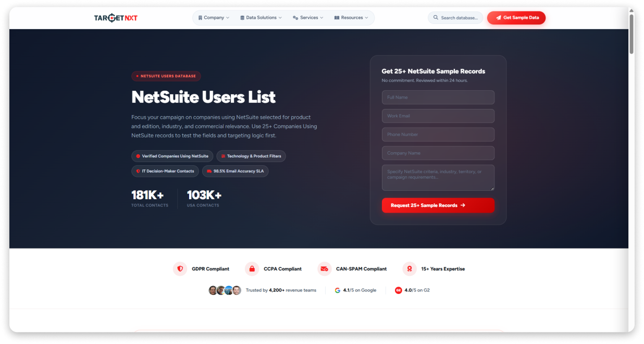The width and height of the screenshot is (644, 344).
Task: Open the Data Solutions menu
Action: pyautogui.click(x=261, y=18)
